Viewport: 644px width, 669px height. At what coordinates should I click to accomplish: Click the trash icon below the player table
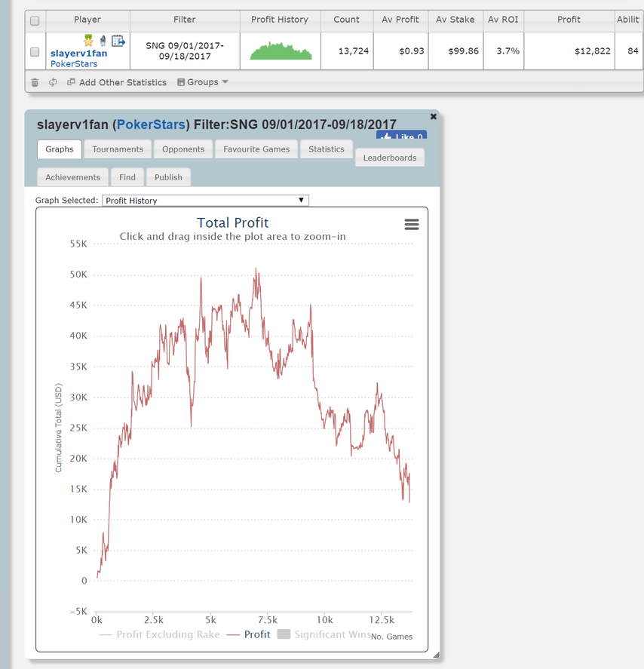tap(35, 82)
